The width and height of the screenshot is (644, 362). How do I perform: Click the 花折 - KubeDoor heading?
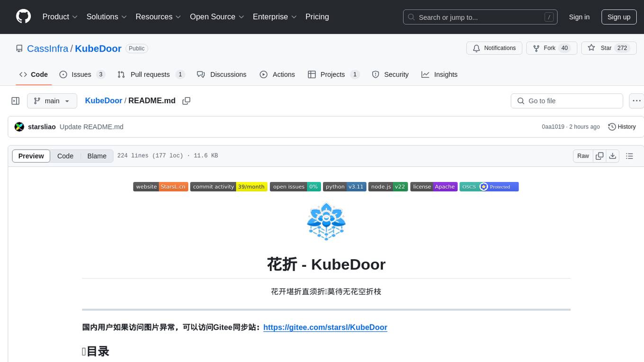click(326, 264)
